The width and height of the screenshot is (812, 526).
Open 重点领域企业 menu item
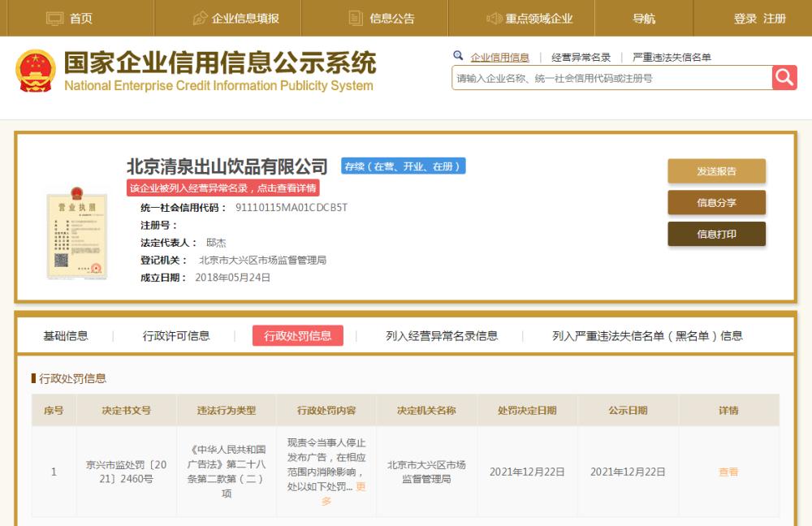click(x=538, y=19)
